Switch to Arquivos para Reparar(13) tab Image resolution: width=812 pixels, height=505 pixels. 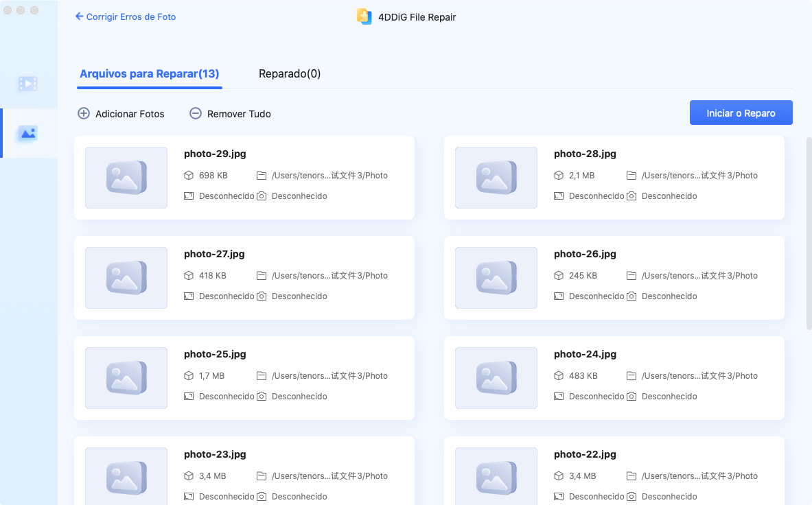click(149, 73)
